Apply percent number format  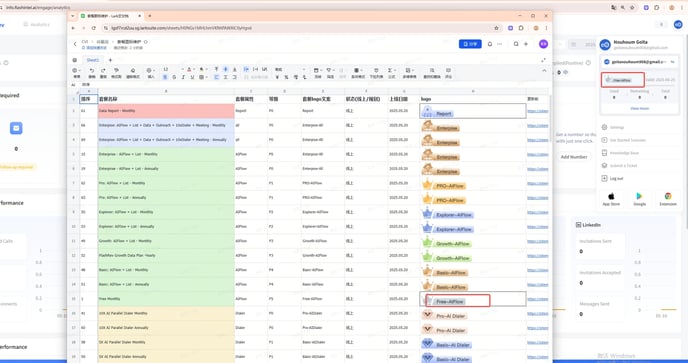[287, 77]
